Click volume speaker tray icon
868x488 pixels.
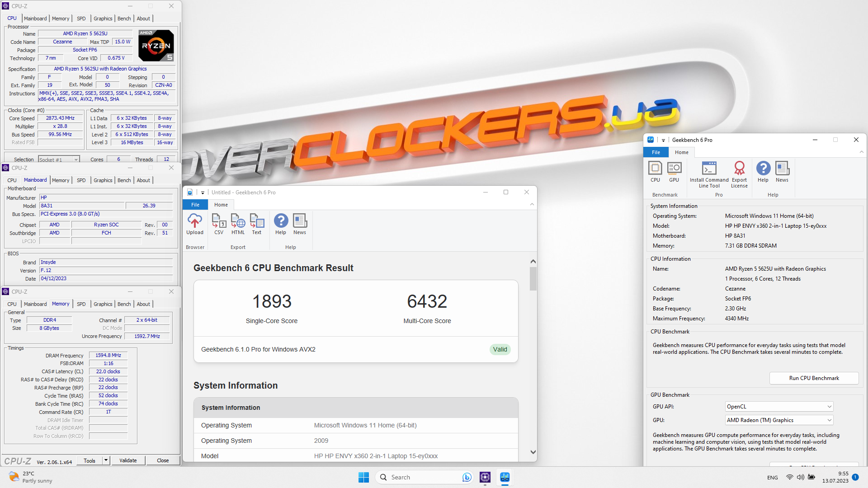(800, 477)
